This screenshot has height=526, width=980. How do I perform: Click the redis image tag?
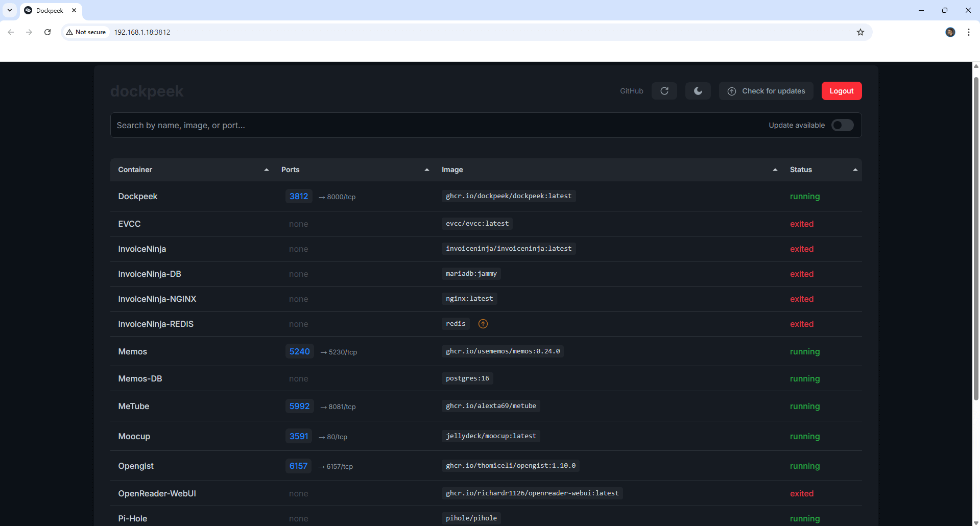click(456, 324)
